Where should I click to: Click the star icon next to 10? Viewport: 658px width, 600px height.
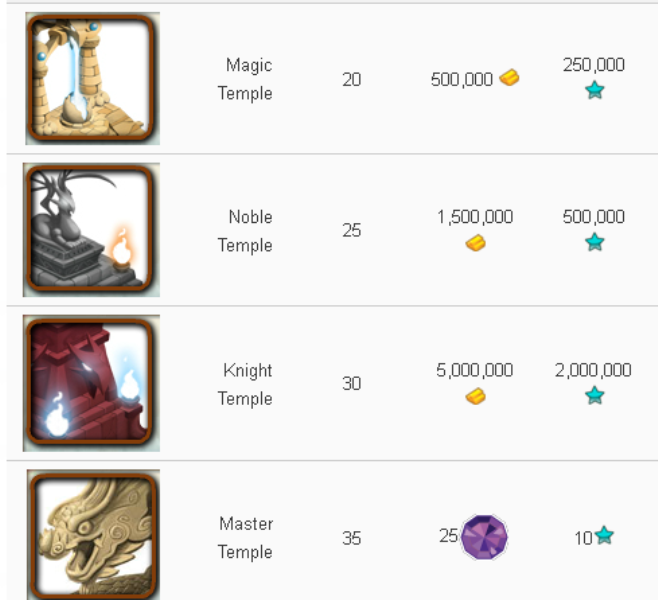pos(604,537)
